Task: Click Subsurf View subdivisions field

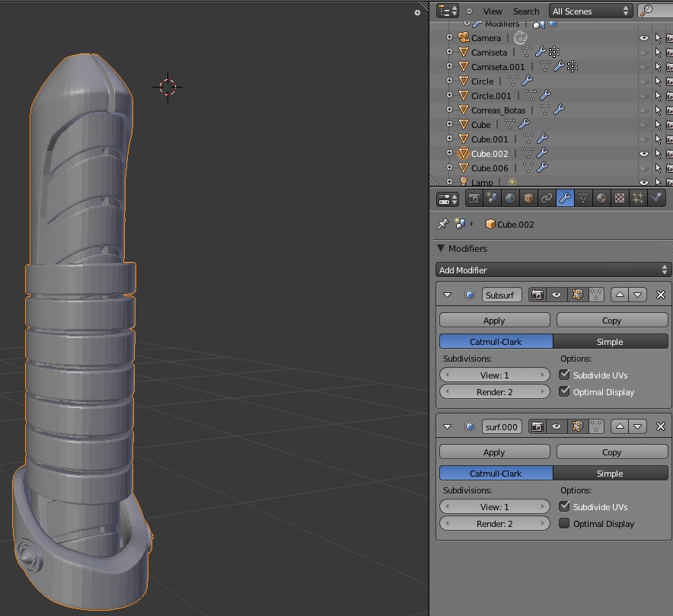Action: 494,375
